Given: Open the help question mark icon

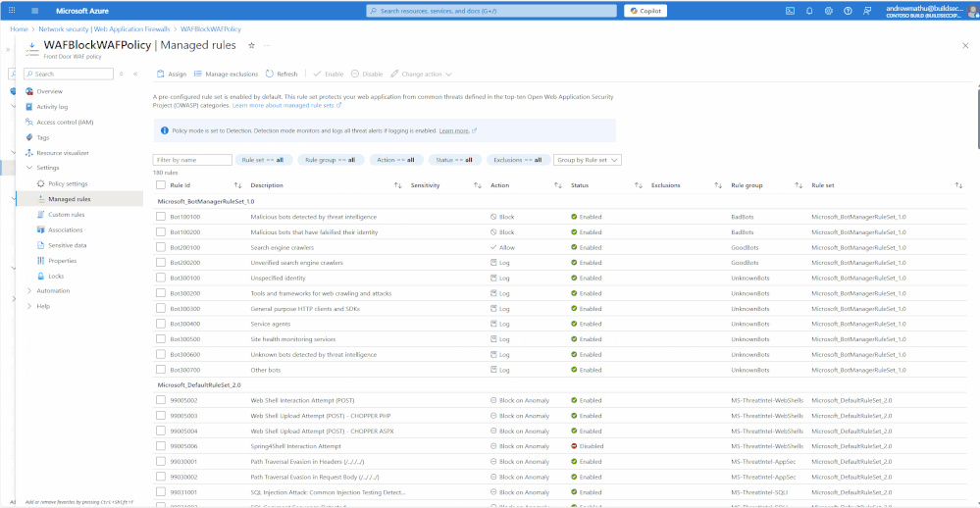Looking at the screenshot, I should point(848,11).
